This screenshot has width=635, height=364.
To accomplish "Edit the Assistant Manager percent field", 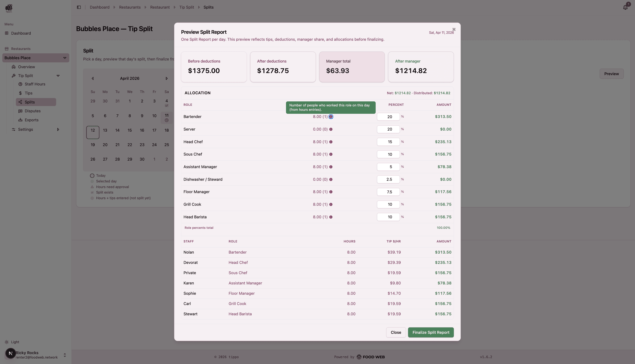I will [388, 167].
